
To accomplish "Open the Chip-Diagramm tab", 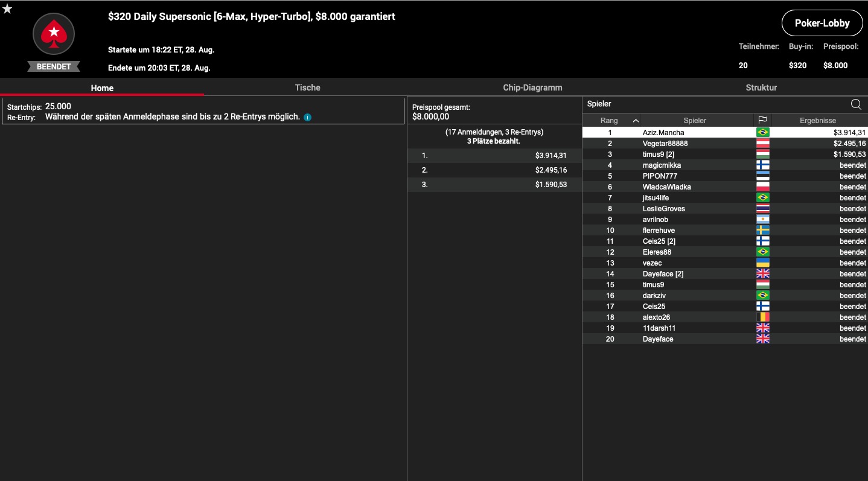I will [x=532, y=88].
